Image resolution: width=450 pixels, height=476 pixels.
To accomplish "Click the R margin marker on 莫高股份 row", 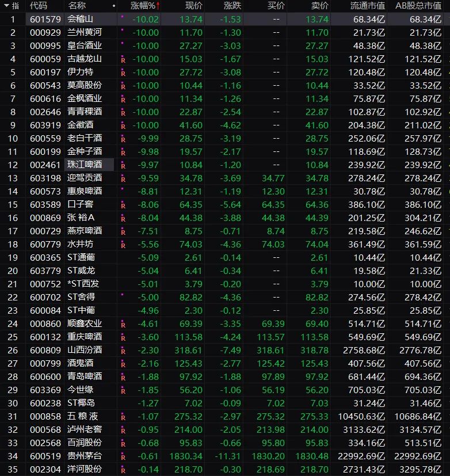I will coord(123,86).
